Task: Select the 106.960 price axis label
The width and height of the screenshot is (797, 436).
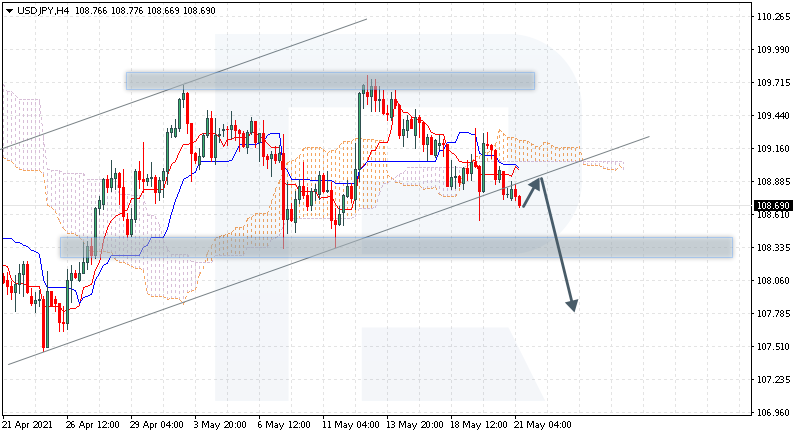Action: tap(773, 413)
